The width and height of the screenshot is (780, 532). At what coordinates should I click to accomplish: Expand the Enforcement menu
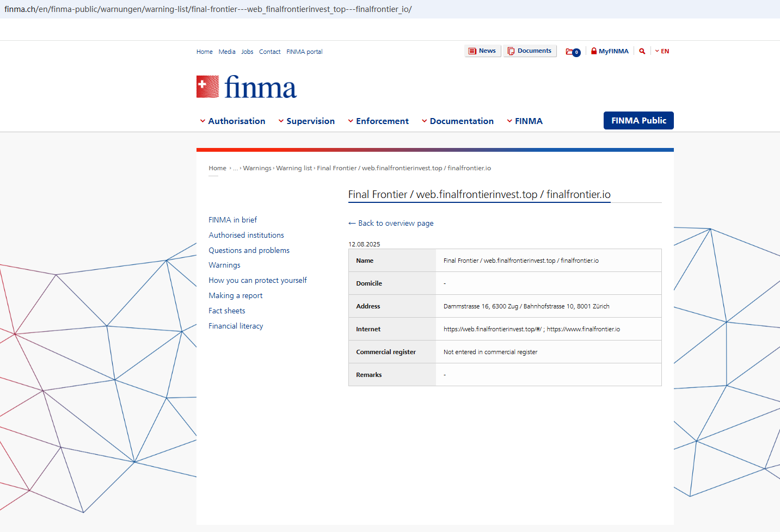[378, 121]
